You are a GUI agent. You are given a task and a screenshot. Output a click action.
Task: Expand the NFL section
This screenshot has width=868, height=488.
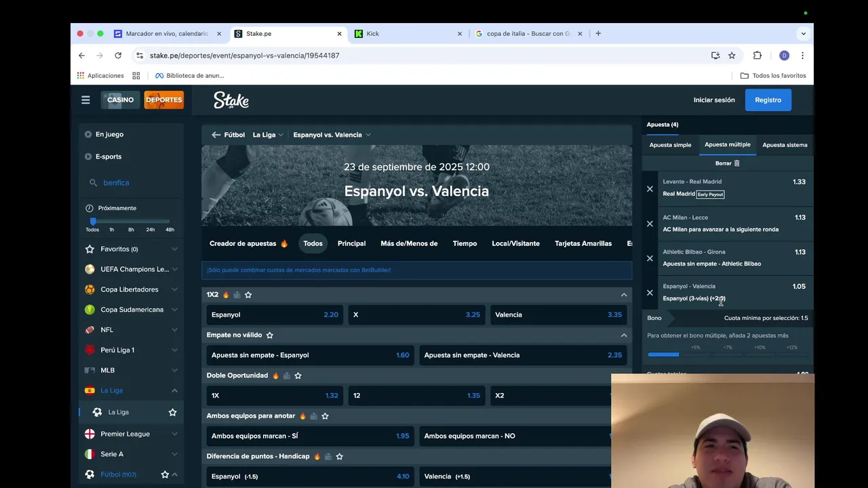[174, 330]
